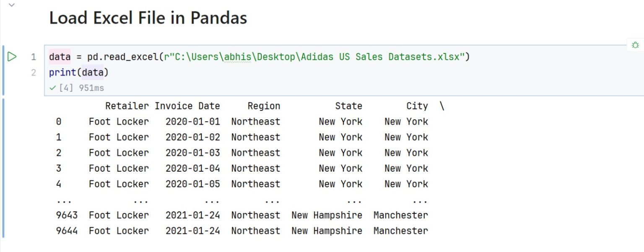Image resolution: width=644 pixels, height=252 pixels.
Task: Collapse the notebook section with the chevron
Action: point(11,5)
